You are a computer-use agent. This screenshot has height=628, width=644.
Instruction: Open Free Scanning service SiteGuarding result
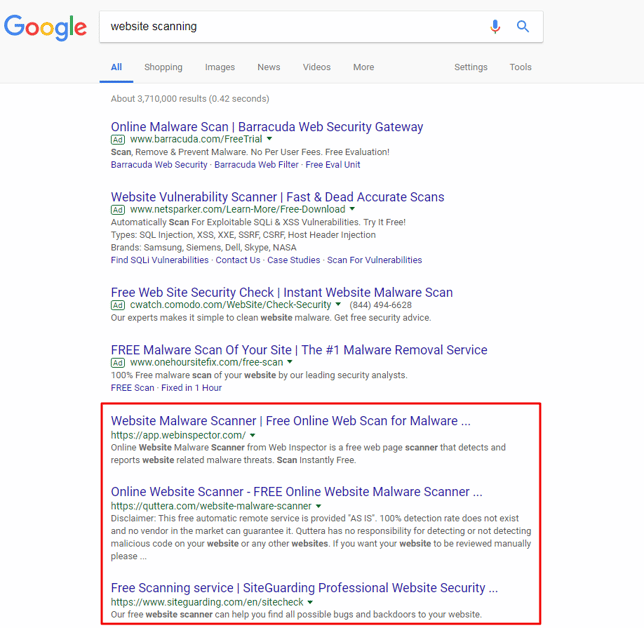[304, 588]
